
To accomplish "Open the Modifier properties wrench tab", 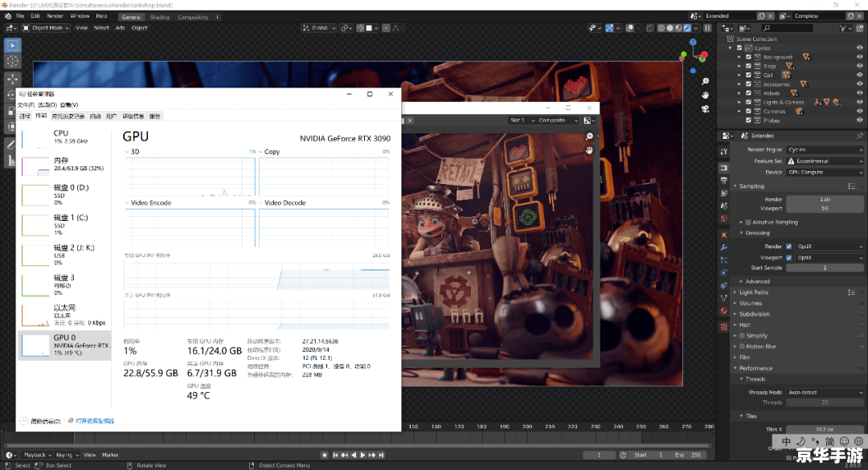I will point(724,247).
